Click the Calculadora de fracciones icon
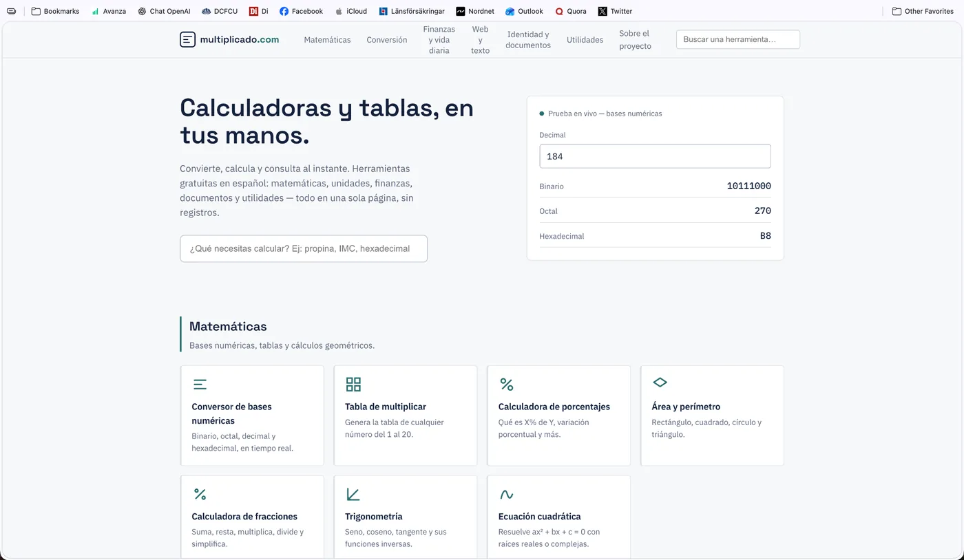 tap(200, 494)
